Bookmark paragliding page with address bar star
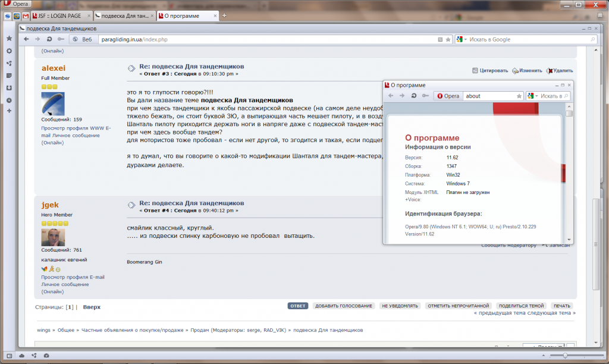 448,39
